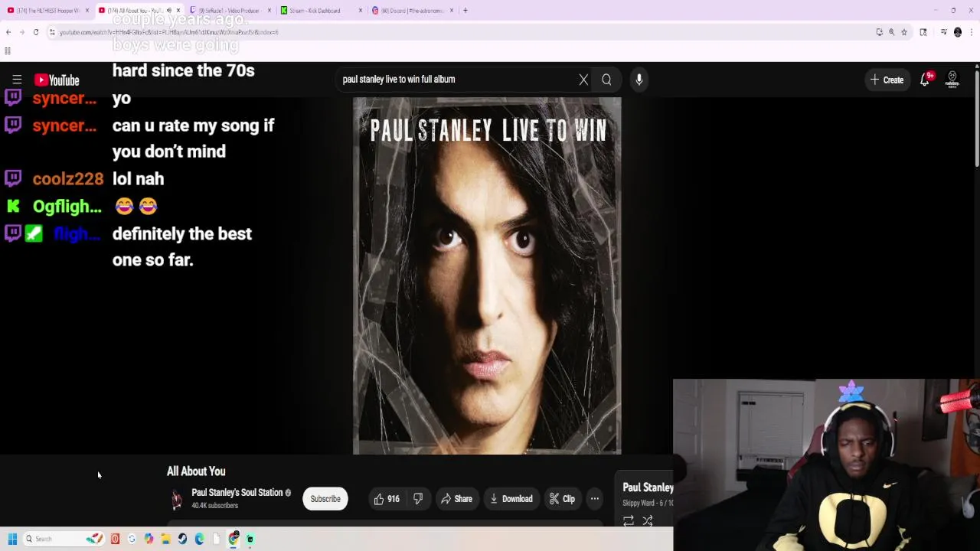Open the browser apps grid shortcut
This screenshot has height=551, width=980.
8,51
